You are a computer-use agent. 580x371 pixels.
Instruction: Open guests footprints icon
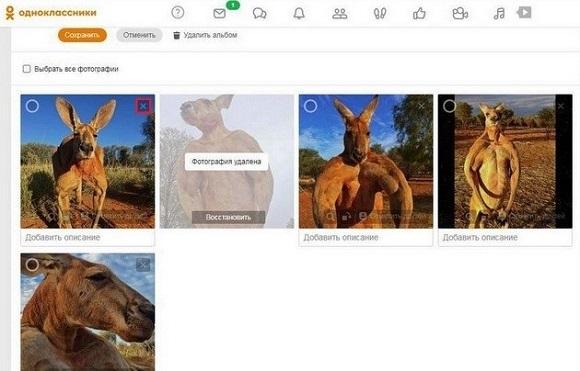380,14
